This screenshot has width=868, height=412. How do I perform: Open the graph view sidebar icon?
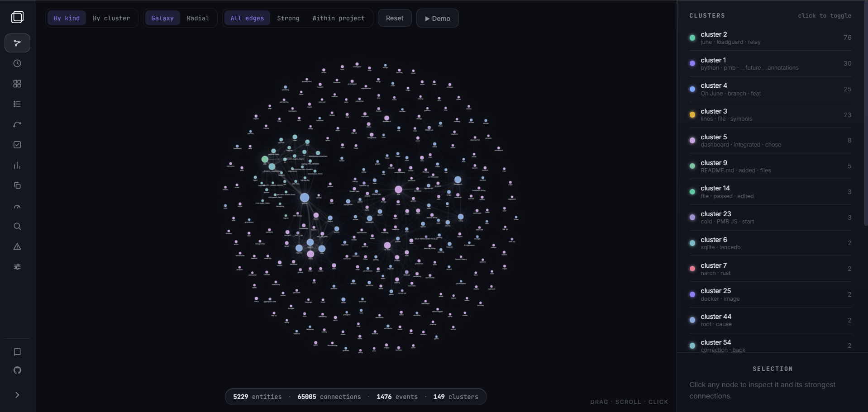tap(17, 43)
